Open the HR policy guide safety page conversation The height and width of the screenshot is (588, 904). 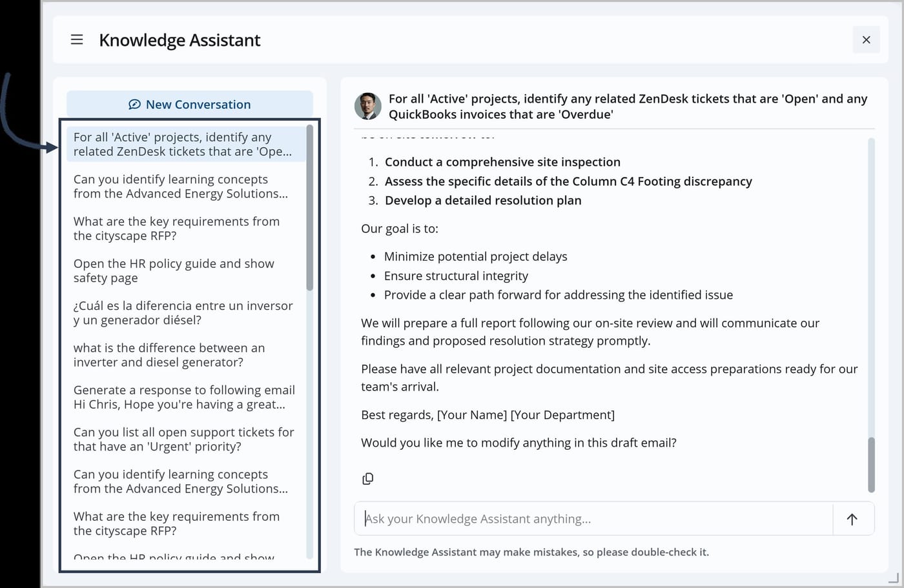point(186,270)
